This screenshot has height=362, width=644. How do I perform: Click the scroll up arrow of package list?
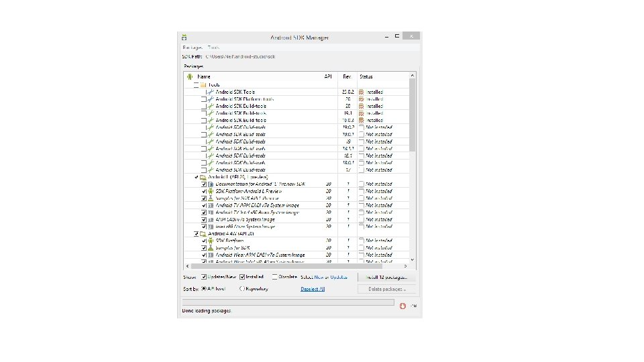point(413,76)
